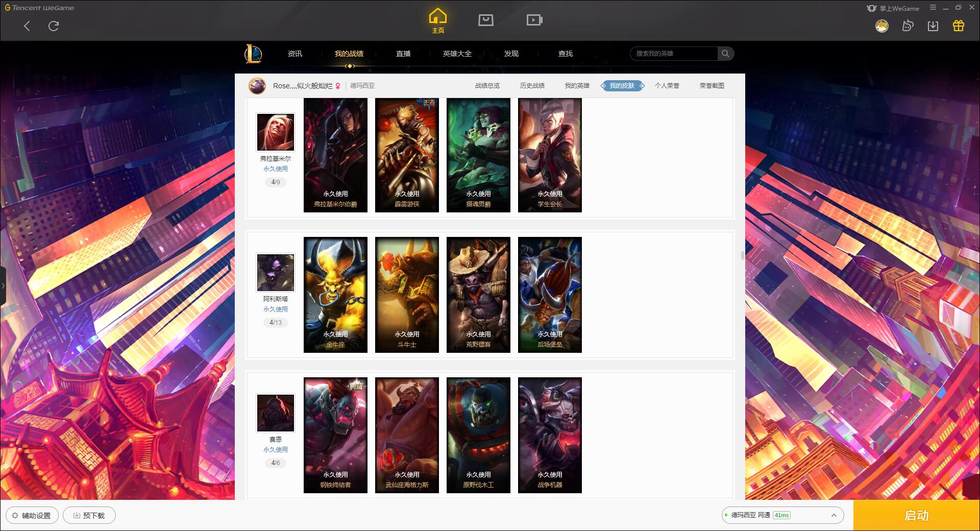Viewport: 980px width, 531px height.
Task: Open the 战争机器 skin card
Action: (550, 435)
